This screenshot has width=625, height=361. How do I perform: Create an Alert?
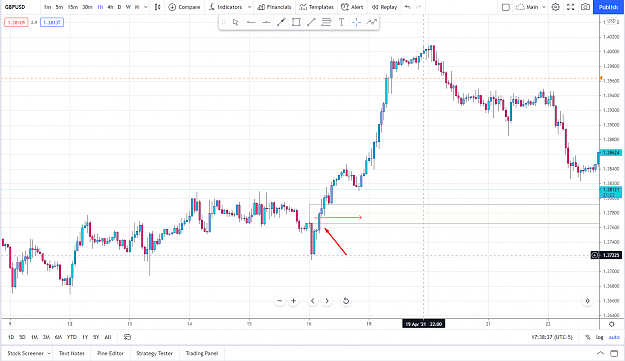click(x=352, y=7)
